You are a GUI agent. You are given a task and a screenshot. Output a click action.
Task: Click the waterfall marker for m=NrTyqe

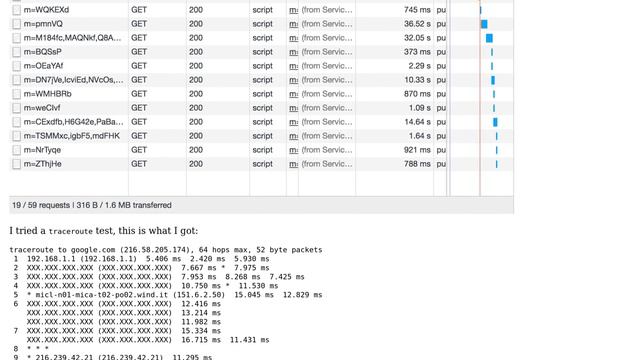497,150
